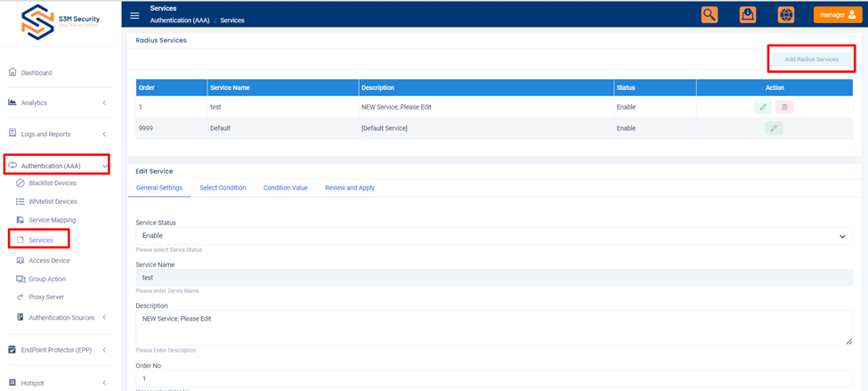This screenshot has width=868, height=391.
Task: Expand the Analytics menu chevron
Action: pos(104,103)
